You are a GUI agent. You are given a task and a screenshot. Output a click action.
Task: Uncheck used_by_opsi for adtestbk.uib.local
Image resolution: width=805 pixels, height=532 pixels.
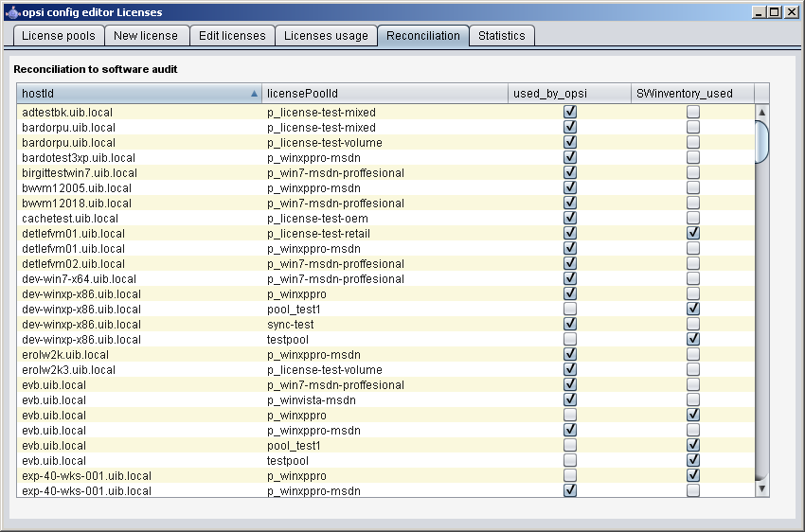570,112
